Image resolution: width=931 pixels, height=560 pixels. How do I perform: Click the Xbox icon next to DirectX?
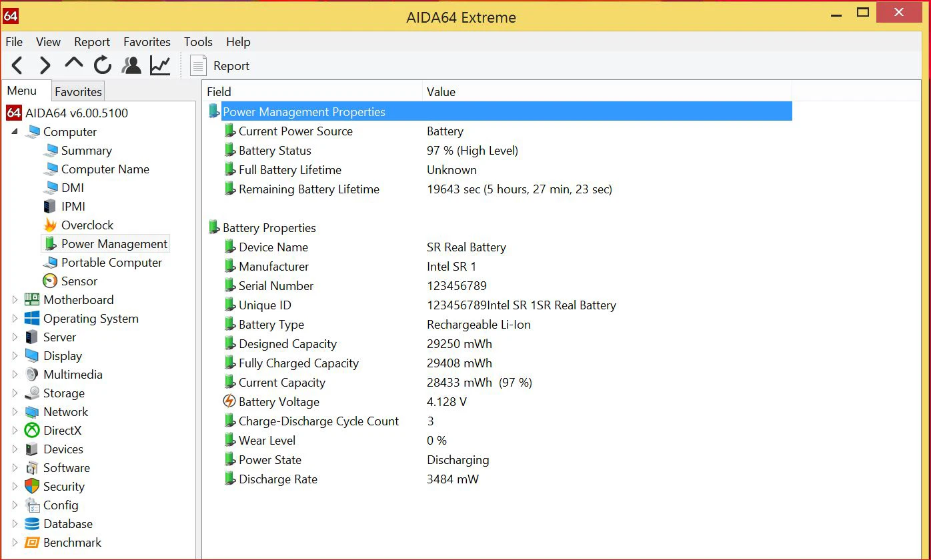32,431
